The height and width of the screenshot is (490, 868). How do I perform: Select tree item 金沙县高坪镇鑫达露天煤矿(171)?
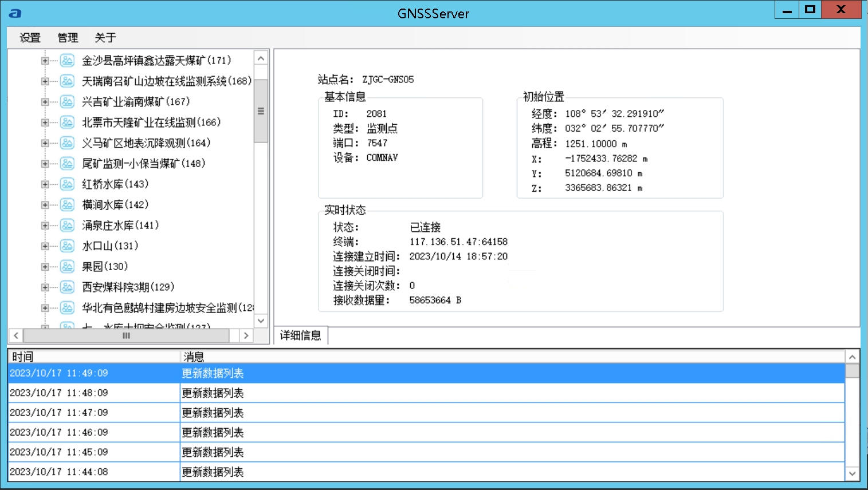pyautogui.click(x=156, y=60)
